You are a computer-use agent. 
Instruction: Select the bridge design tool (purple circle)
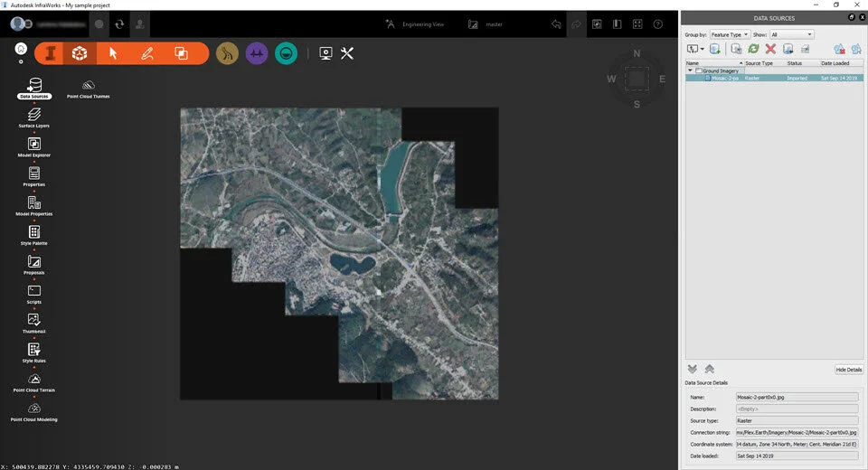(x=257, y=53)
